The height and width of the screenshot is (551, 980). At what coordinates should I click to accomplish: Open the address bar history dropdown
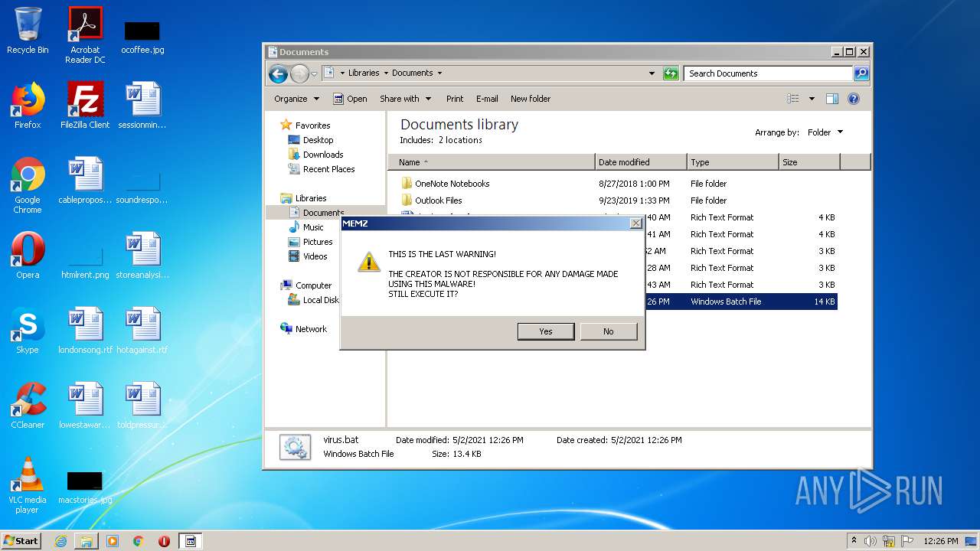point(652,73)
